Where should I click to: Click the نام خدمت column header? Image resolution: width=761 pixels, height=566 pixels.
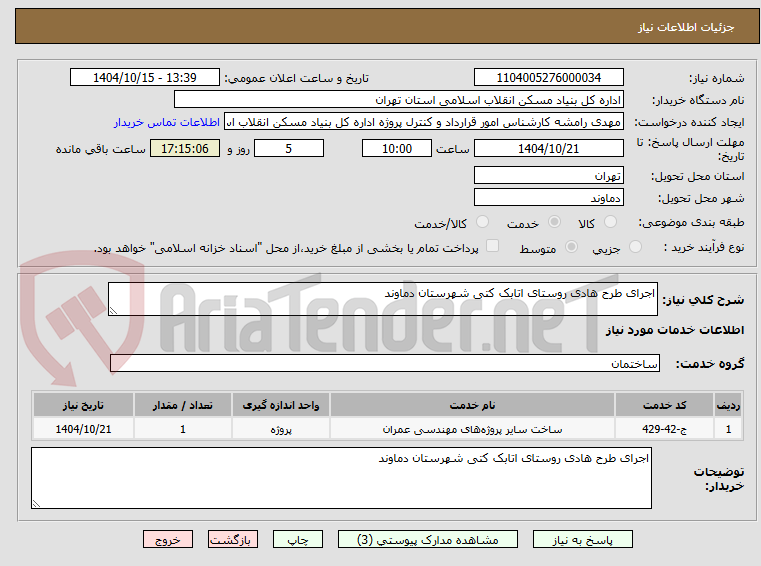point(472,405)
